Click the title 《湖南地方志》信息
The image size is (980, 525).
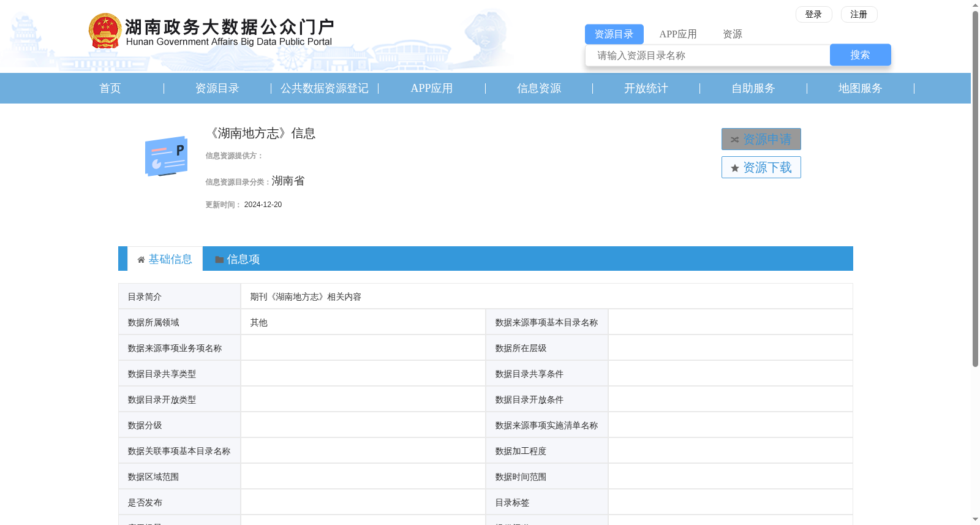pyautogui.click(x=261, y=134)
